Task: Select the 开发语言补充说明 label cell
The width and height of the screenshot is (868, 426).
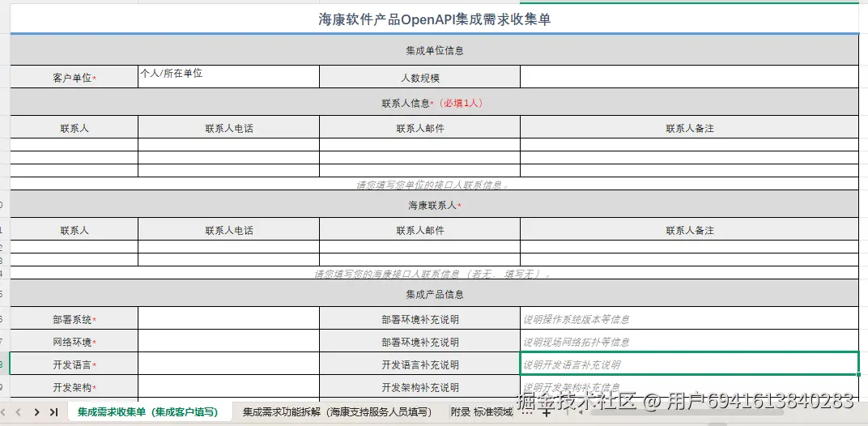Action: [x=420, y=364]
